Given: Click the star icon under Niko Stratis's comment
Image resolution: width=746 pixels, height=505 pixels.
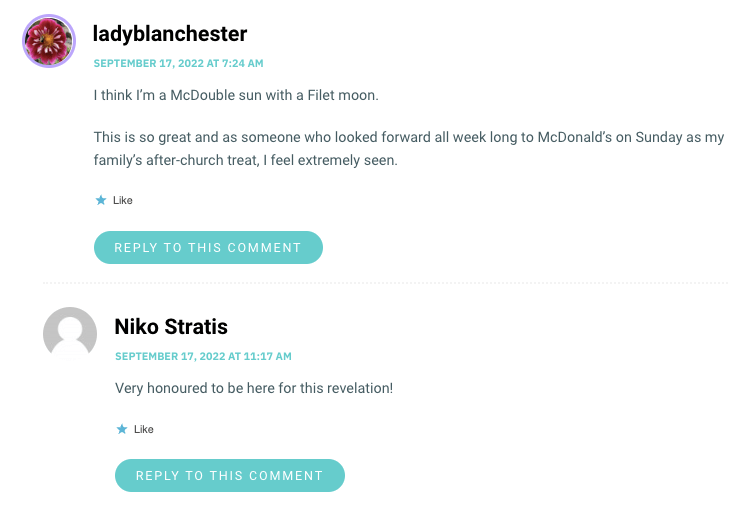Looking at the screenshot, I should [122, 429].
